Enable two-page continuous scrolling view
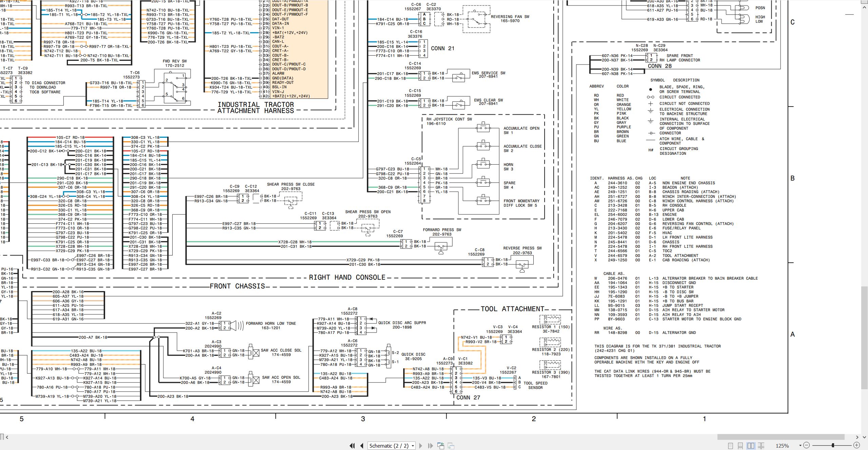This screenshot has height=450, width=868. (x=761, y=446)
